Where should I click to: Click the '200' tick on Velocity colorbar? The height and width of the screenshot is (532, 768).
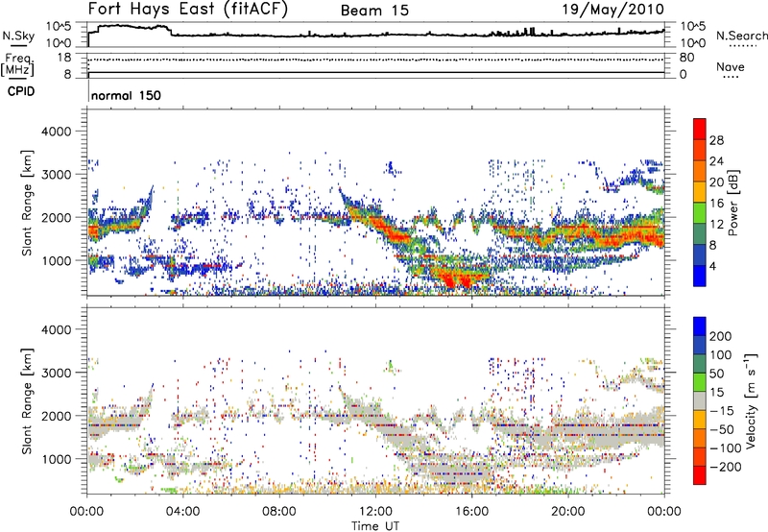pos(720,336)
